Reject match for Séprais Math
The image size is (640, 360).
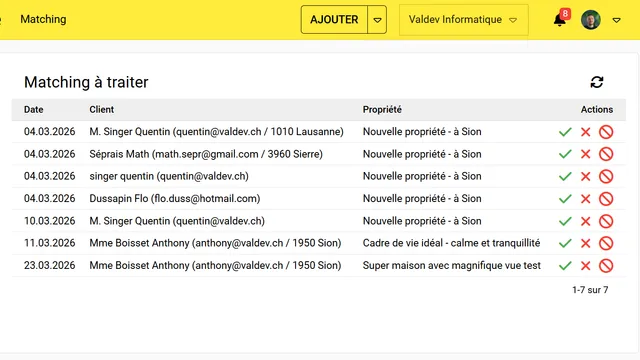[x=586, y=154]
